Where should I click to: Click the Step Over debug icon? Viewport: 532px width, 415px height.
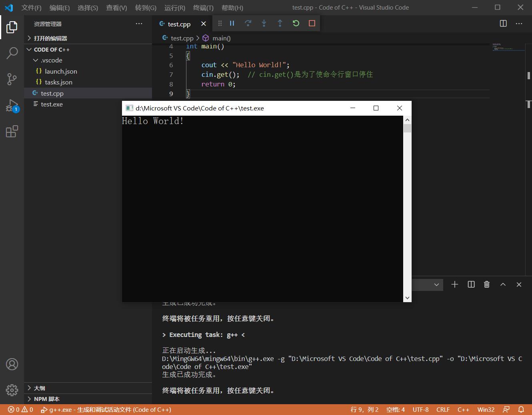248,24
